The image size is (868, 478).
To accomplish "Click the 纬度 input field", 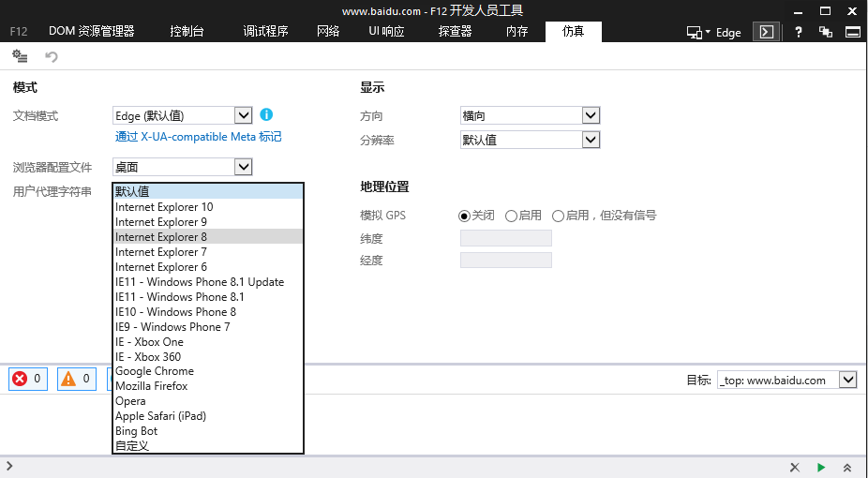I will point(506,238).
